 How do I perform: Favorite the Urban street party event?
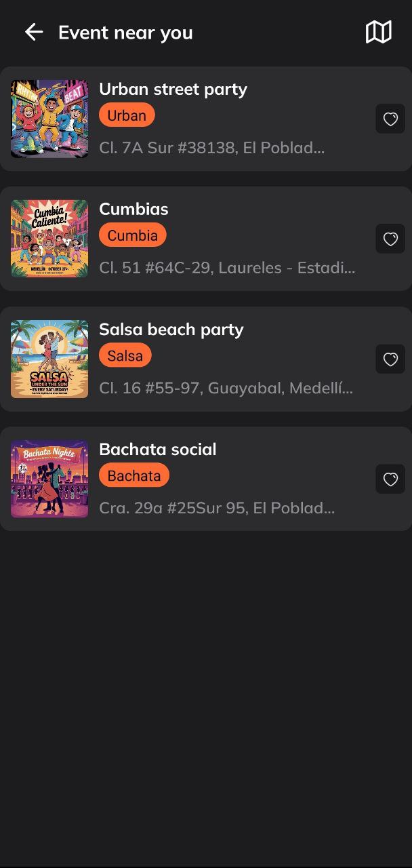pos(390,119)
